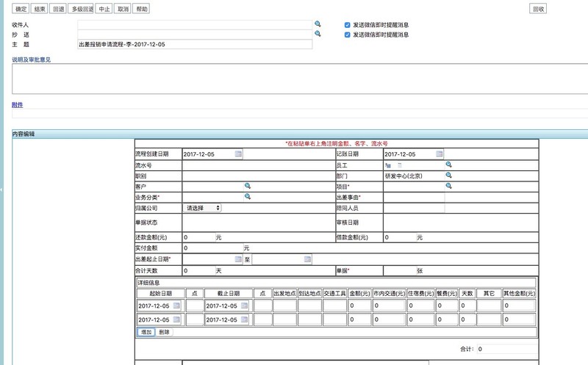Open calendar for 出差 end date after 至
Screen dimensions: 588x365
pos(307,259)
